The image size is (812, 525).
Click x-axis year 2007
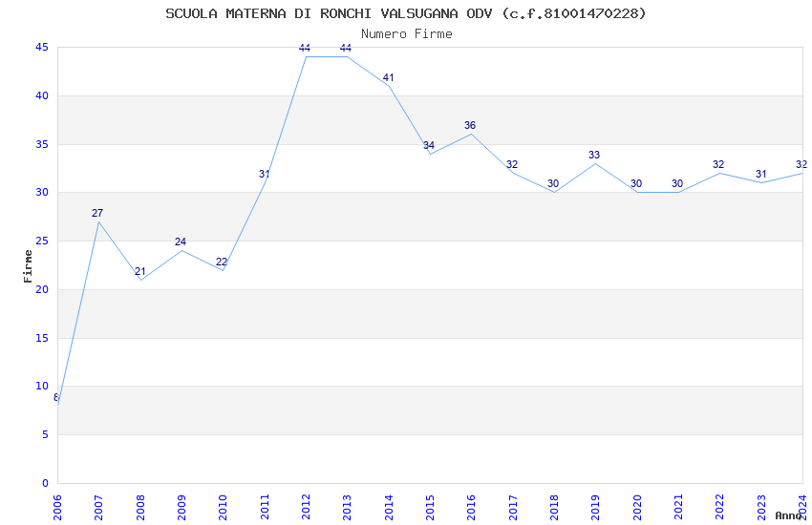coord(99,508)
